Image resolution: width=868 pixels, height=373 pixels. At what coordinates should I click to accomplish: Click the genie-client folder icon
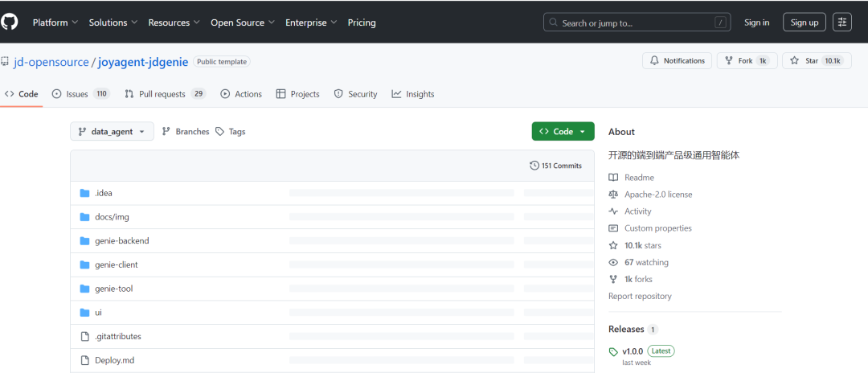84,264
